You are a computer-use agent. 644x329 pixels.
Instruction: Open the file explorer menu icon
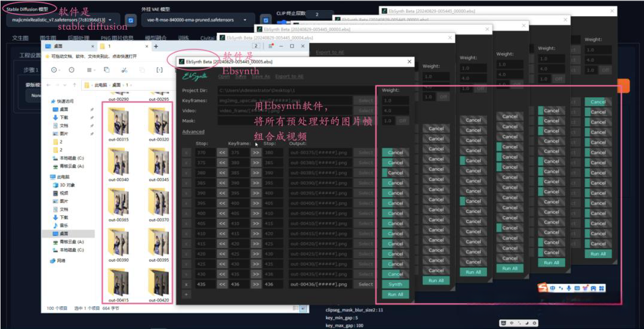pyautogui.click(x=270, y=46)
